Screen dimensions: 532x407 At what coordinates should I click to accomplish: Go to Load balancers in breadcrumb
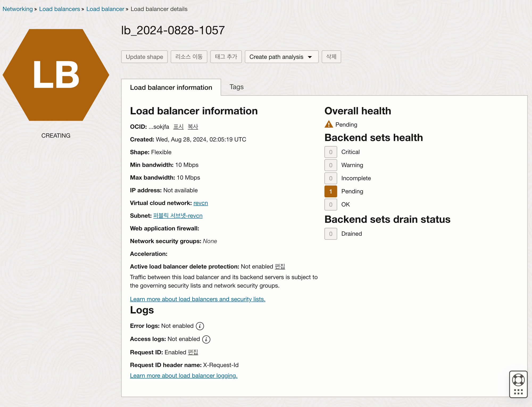[x=59, y=9]
